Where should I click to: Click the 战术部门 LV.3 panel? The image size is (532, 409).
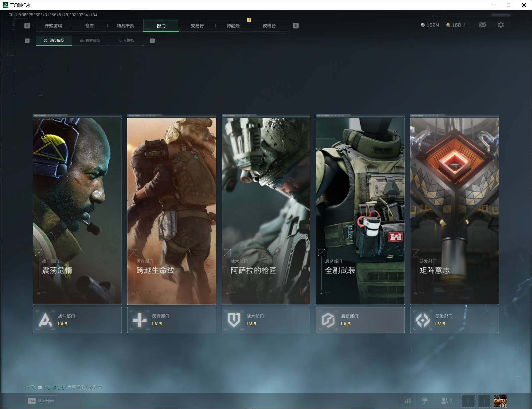tap(266, 320)
